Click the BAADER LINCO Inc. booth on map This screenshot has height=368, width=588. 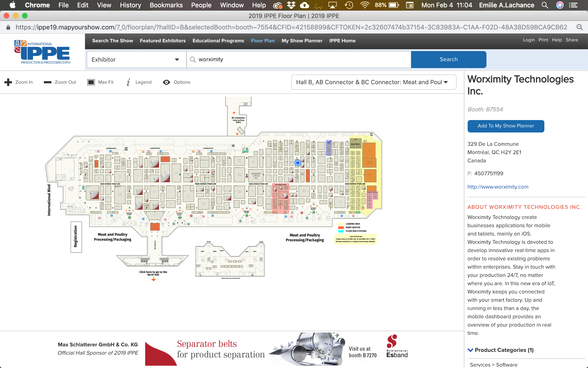[x=256, y=176]
